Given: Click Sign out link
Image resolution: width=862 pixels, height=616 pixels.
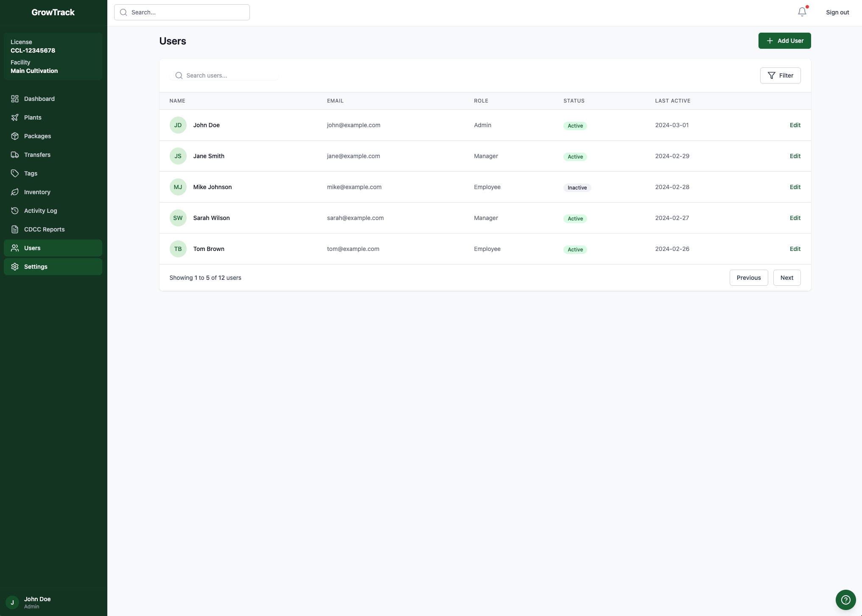Looking at the screenshot, I should (x=837, y=12).
